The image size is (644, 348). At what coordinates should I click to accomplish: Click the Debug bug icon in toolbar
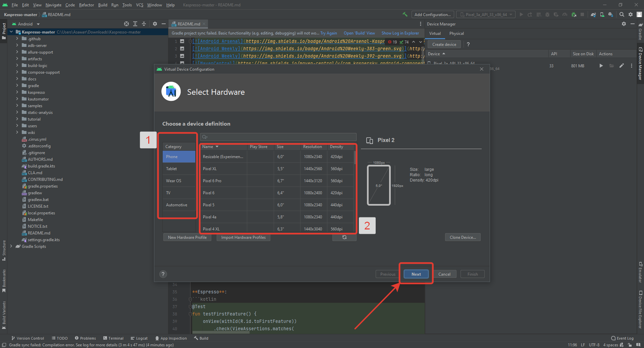point(547,14)
